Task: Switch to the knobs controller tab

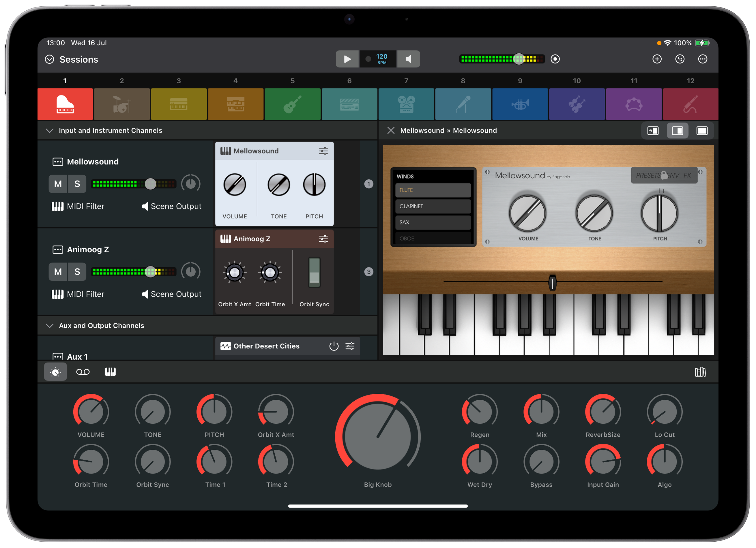Action: 55,372
